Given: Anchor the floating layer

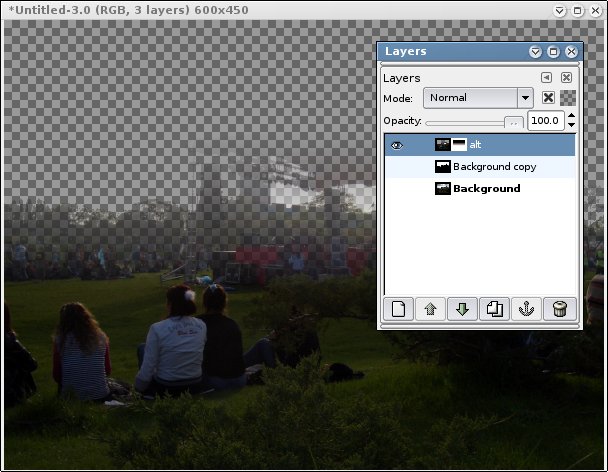Looking at the screenshot, I should tap(526, 309).
